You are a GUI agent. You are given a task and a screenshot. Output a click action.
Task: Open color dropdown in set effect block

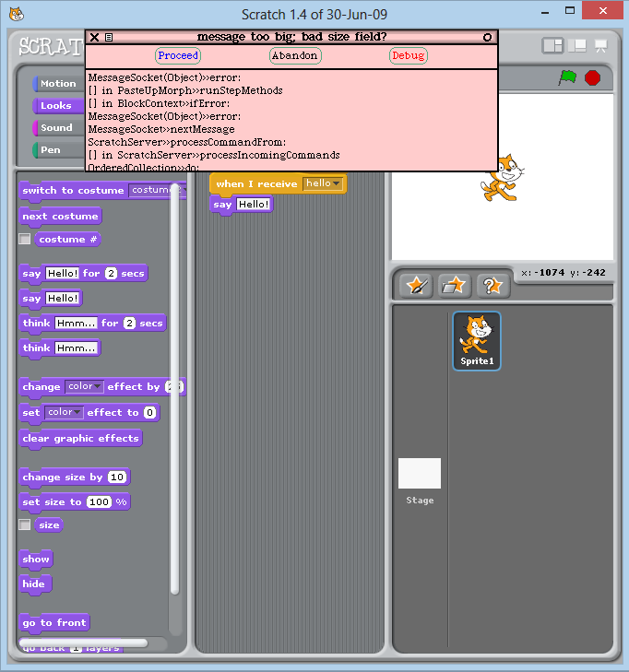tap(64, 412)
